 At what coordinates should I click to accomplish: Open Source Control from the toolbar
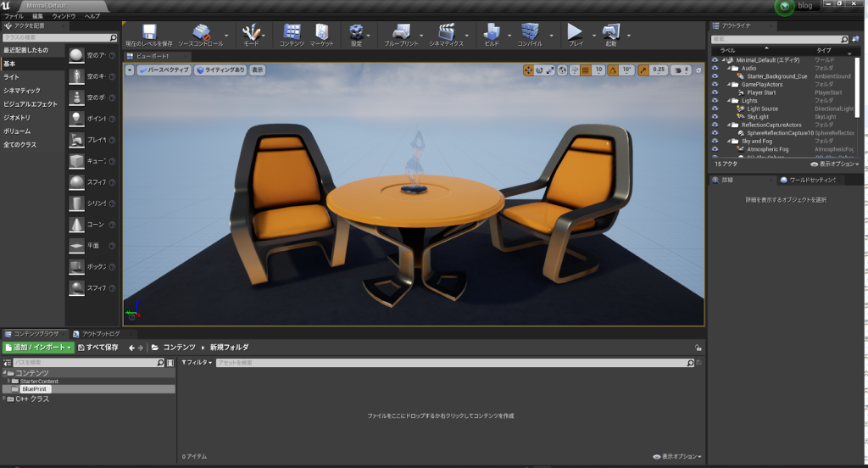tap(201, 33)
